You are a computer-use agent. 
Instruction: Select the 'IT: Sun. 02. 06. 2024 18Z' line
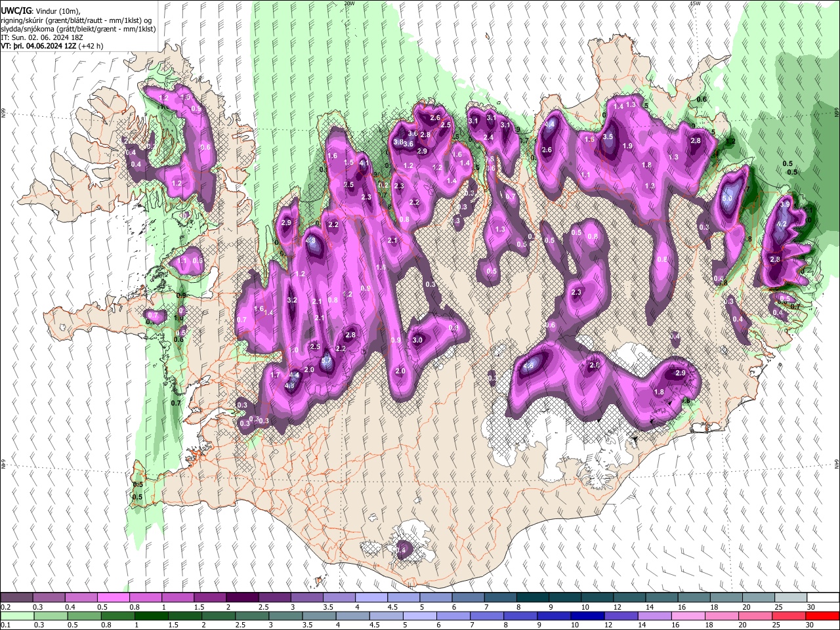coord(42,37)
